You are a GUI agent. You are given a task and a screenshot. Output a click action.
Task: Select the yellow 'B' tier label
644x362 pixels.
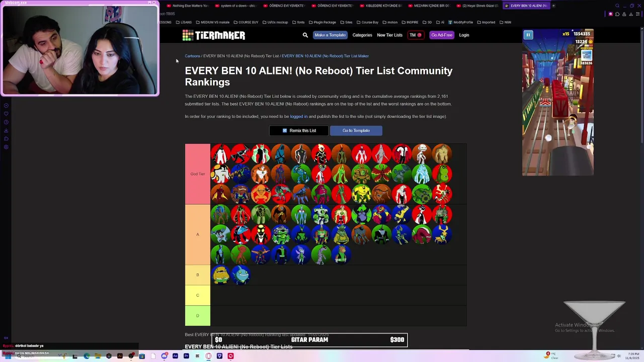pos(198,275)
